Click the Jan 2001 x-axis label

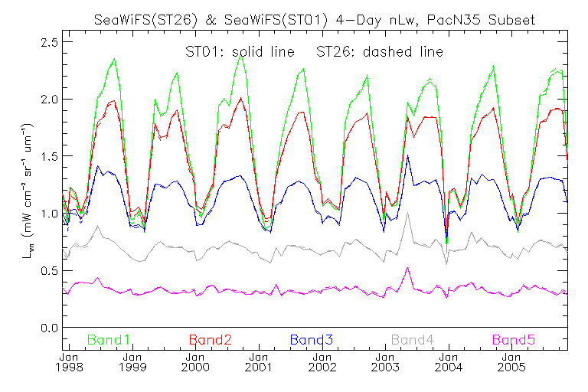click(259, 362)
